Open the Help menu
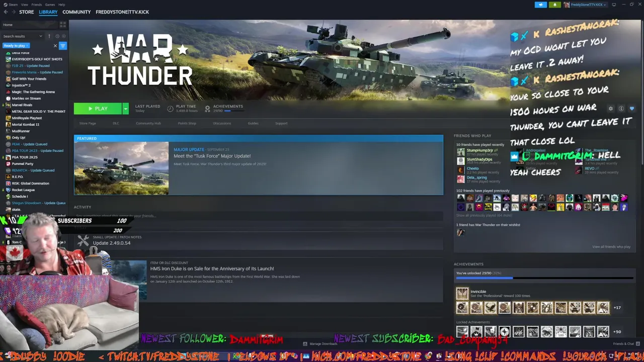This screenshot has width=644, height=362. tap(61, 5)
